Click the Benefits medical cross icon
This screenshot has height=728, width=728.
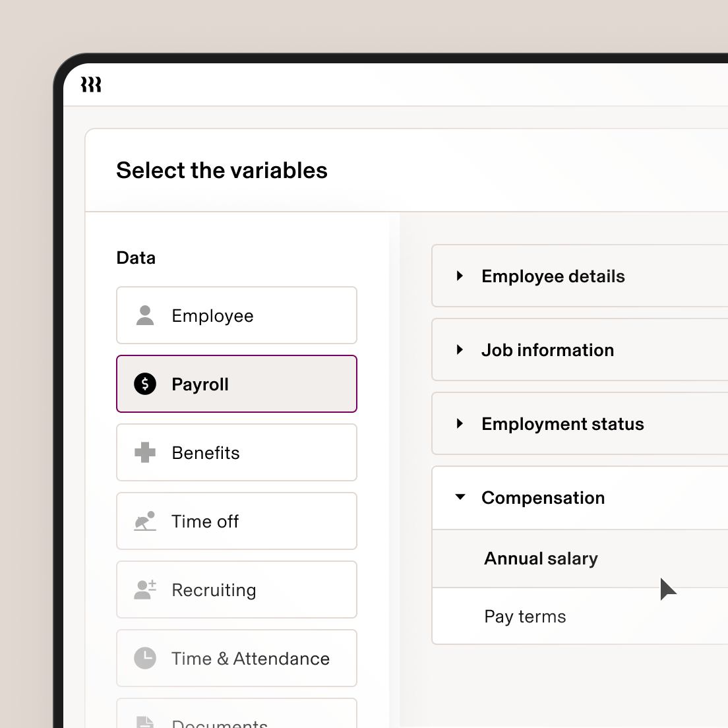144,452
